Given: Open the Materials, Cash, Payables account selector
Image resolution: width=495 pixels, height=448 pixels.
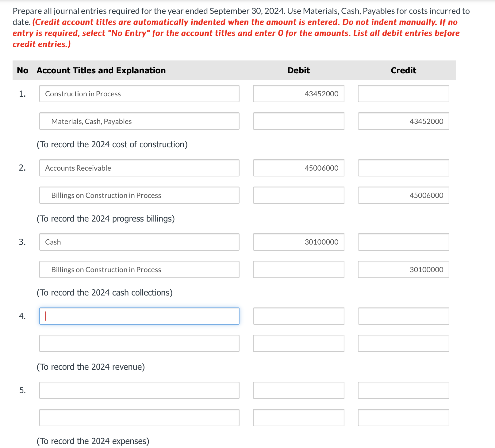Looking at the screenshot, I should pos(139,121).
